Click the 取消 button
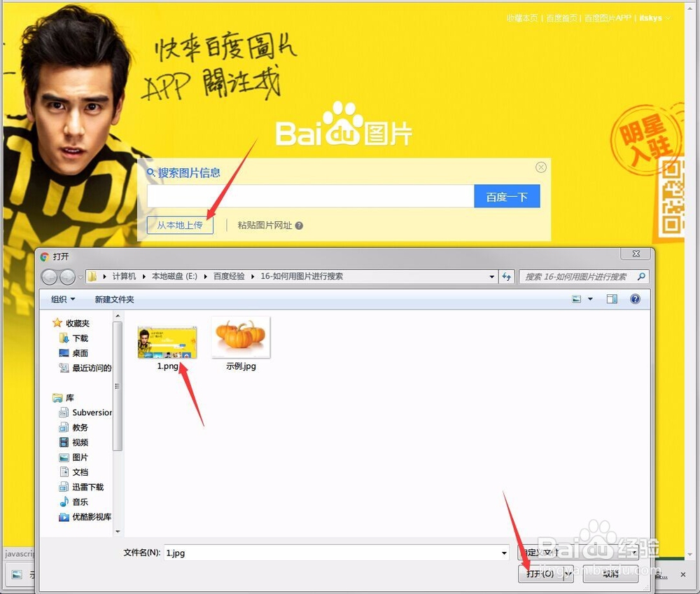 pyautogui.click(x=610, y=574)
